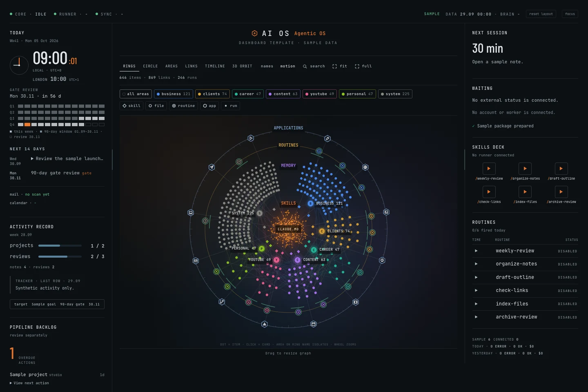This screenshot has height=392, width=588.
Task: Click the paper plane hexagon app node
Action: point(212,167)
